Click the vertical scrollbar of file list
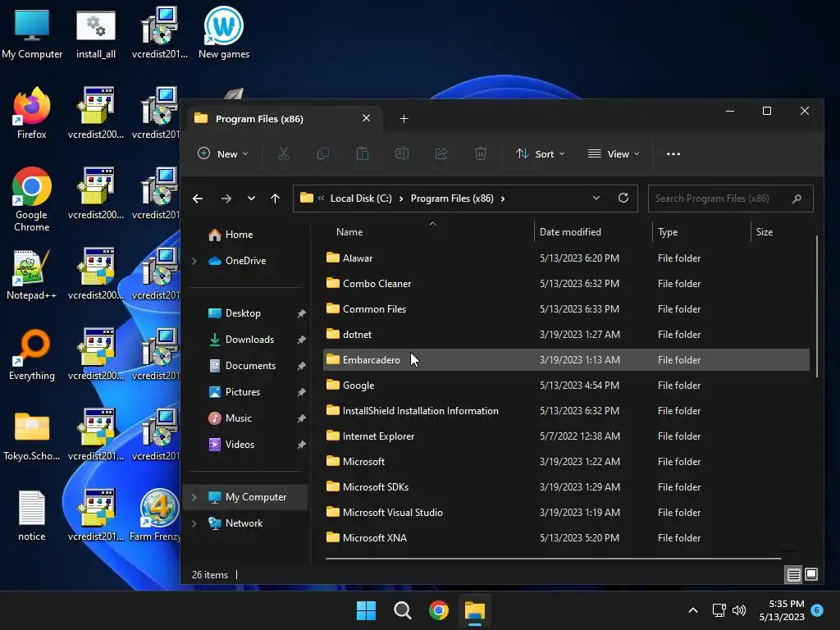 (816, 307)
